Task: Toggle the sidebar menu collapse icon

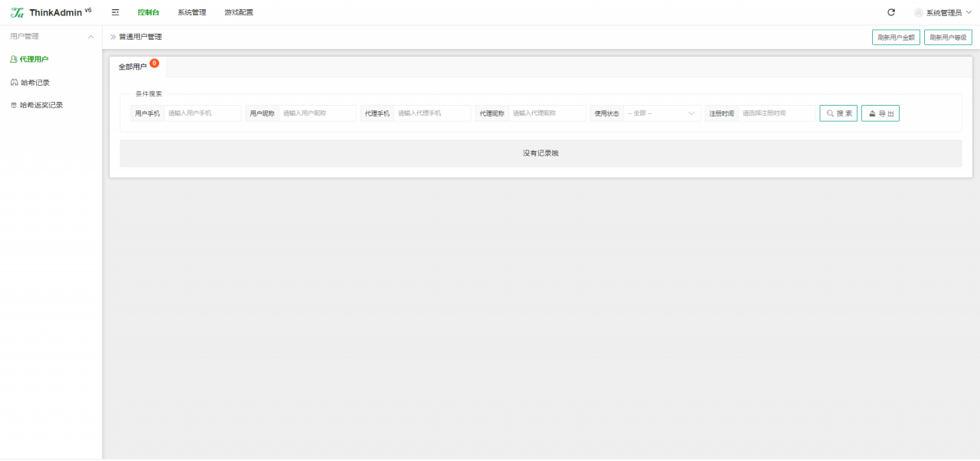Action: coord(115,12)
